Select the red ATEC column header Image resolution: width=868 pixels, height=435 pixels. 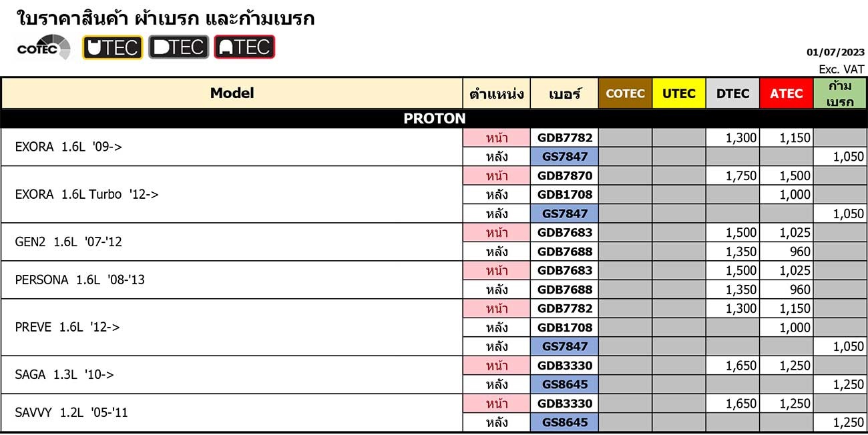(x=787, y=93)
